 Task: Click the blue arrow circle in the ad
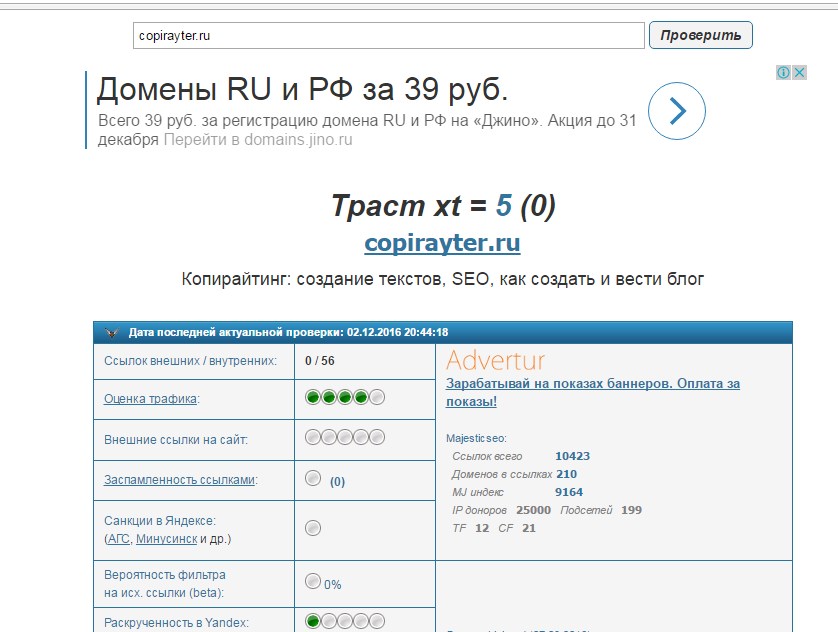(677, 110)
